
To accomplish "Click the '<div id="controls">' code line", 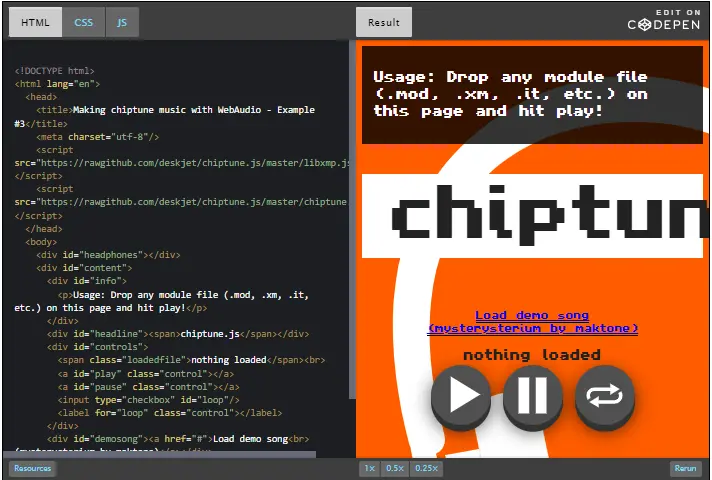I will 97,347.
